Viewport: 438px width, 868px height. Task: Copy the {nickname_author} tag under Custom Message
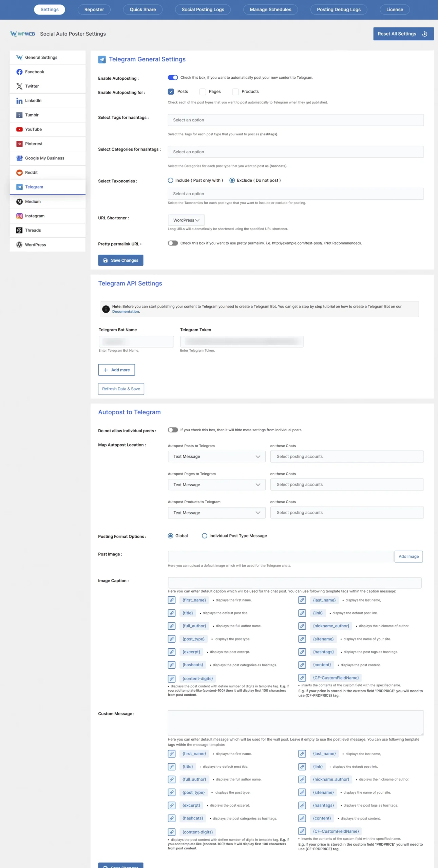click(302, 780)
